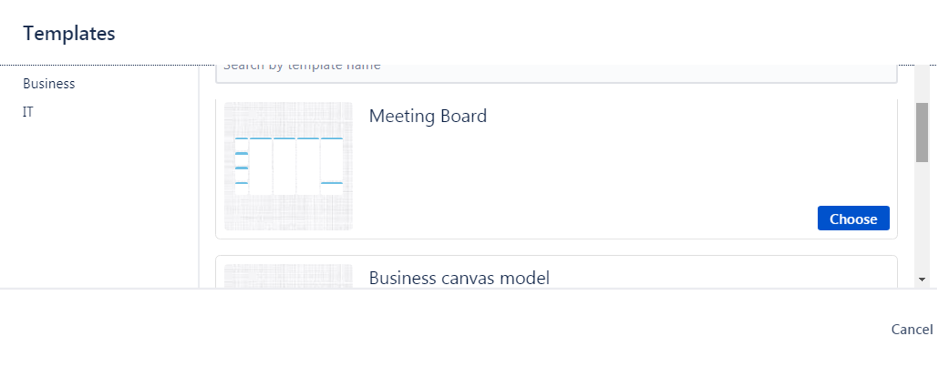
Task: Click the Meeting Board template title
Action: click(428, 115)
